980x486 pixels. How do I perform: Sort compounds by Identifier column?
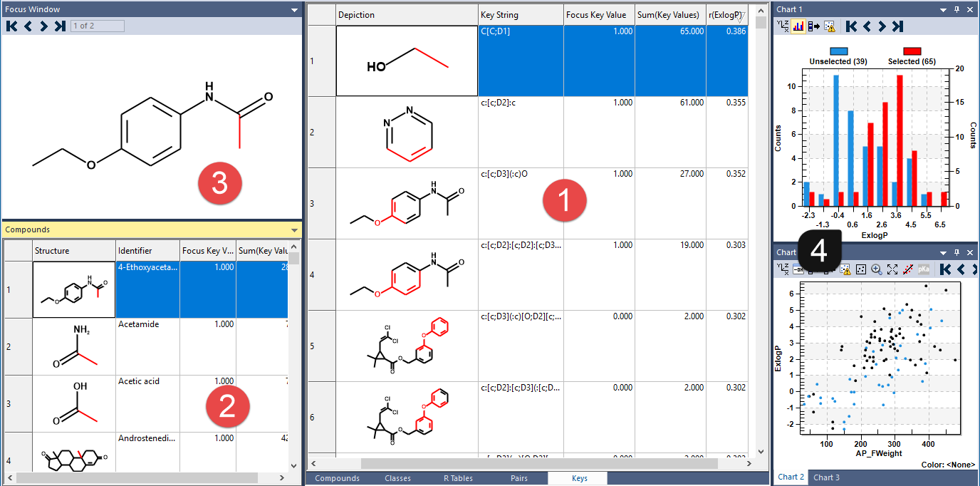coord(147,251)
